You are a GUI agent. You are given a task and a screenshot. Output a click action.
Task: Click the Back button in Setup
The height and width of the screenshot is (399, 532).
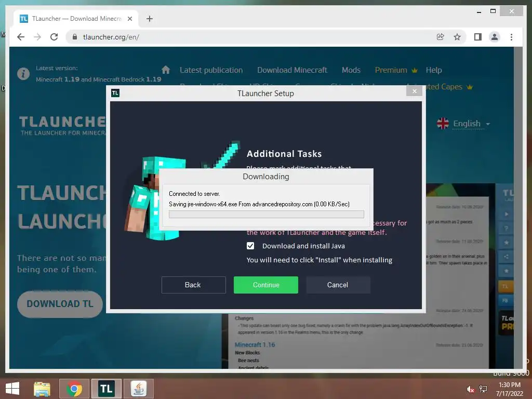[x=193, y=285]
